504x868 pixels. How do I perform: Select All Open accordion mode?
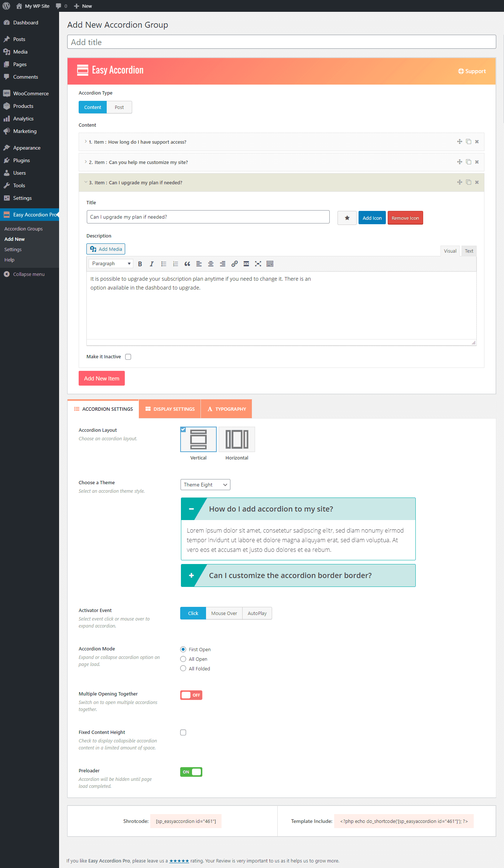183,659
